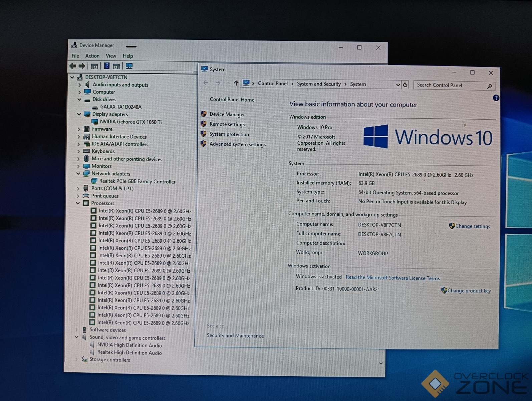Viewport: 532px width, 401px height.
Task: Click the computer icon in the address bar
Action: tap(246, 83)
